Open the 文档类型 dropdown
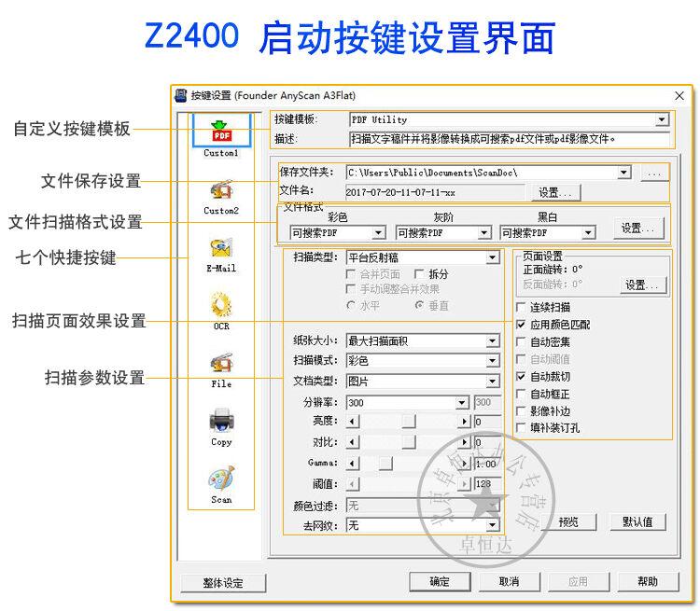This screenshot has width=700, height=611. pyautogui.click(x=493, y=382)
